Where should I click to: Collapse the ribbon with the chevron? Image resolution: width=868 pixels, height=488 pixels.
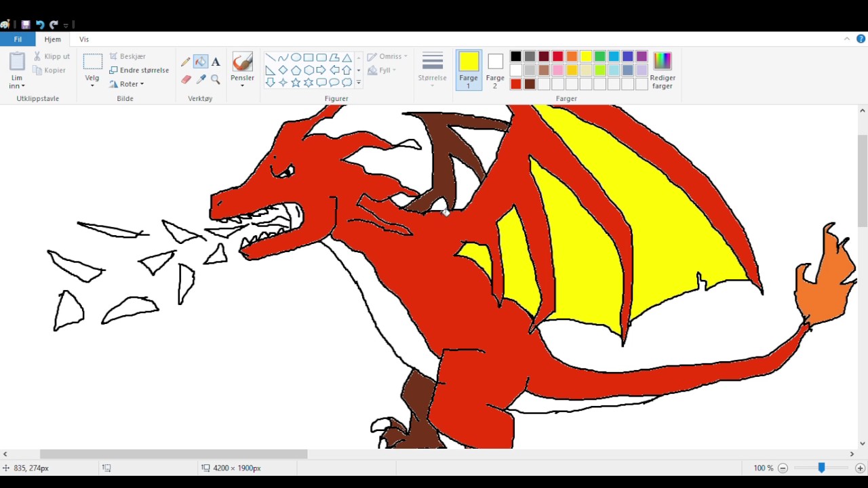(847, 39)
